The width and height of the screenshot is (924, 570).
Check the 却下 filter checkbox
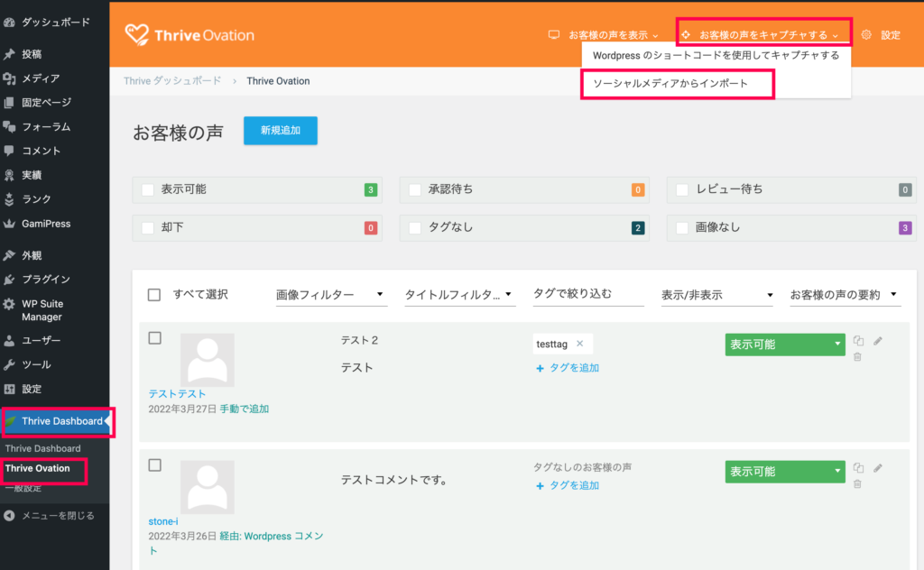tap(148, 228)
